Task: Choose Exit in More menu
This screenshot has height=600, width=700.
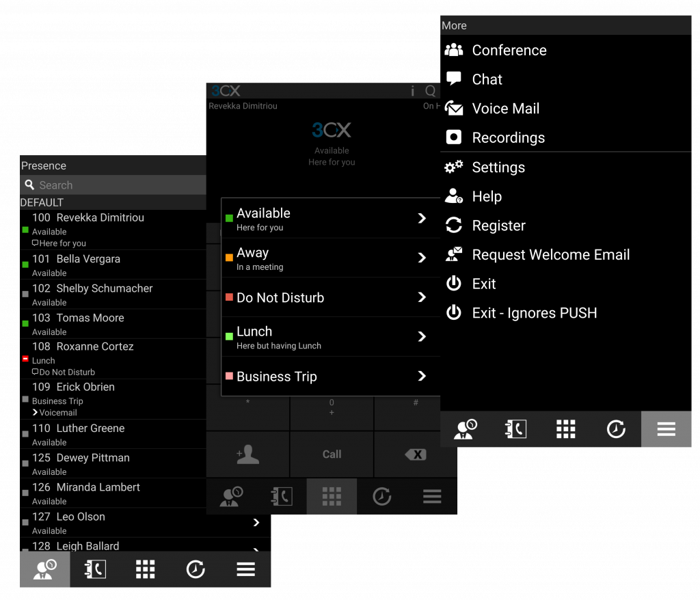Action: [565, 284]
